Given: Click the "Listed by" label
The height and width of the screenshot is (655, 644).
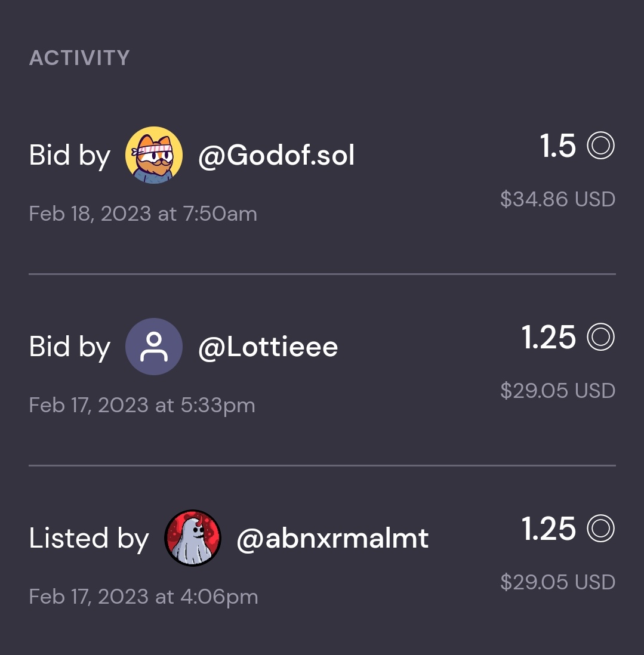Looking at the screenshot, I should click(88, 539).
